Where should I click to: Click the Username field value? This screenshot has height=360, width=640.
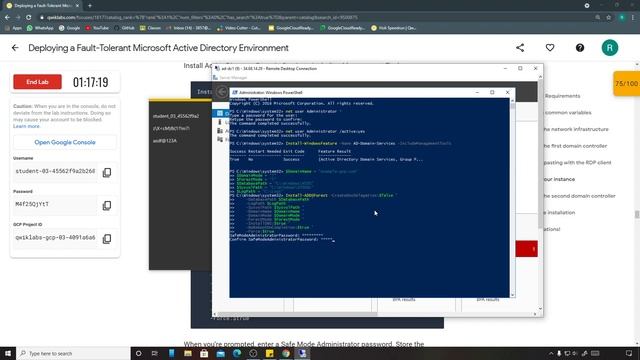point(55,171)
